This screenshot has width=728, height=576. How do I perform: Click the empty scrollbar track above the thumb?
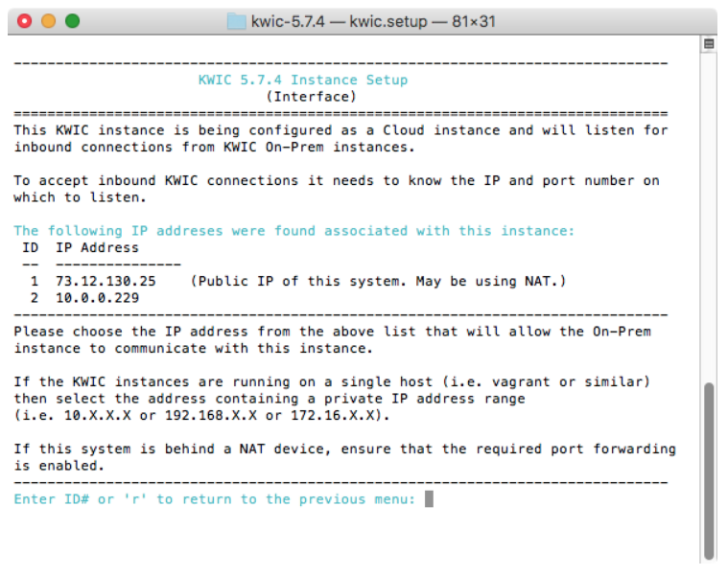[709, 216]
